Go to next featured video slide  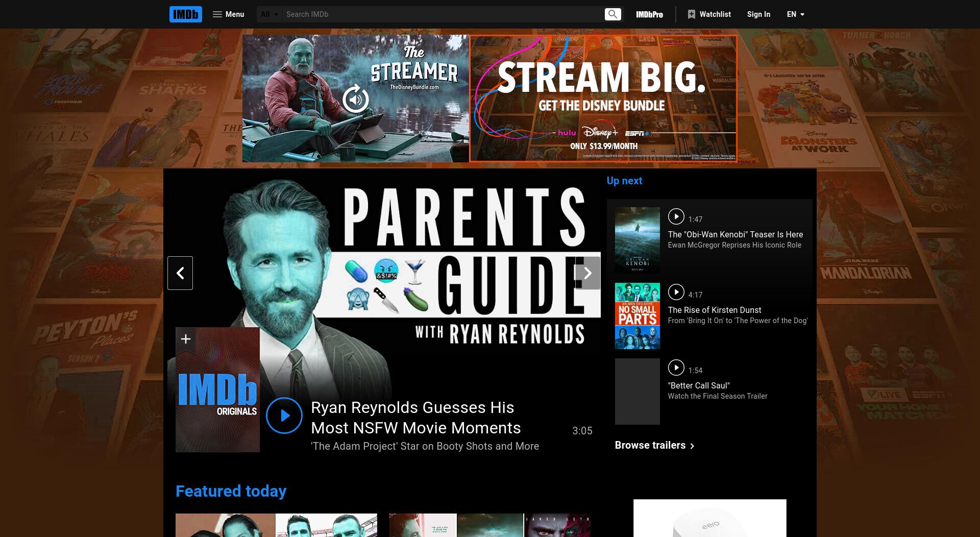click(587, 273)
